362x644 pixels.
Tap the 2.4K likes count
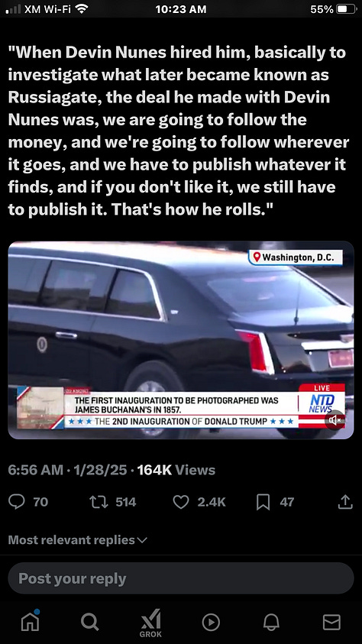(212, 502)
